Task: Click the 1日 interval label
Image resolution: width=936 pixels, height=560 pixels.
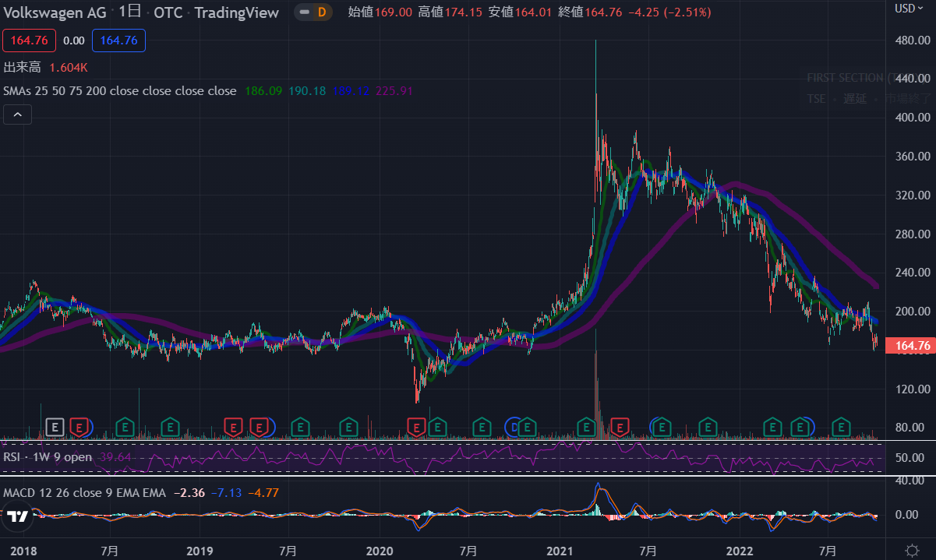Action: pyautogui.click(x=130, y=12)
